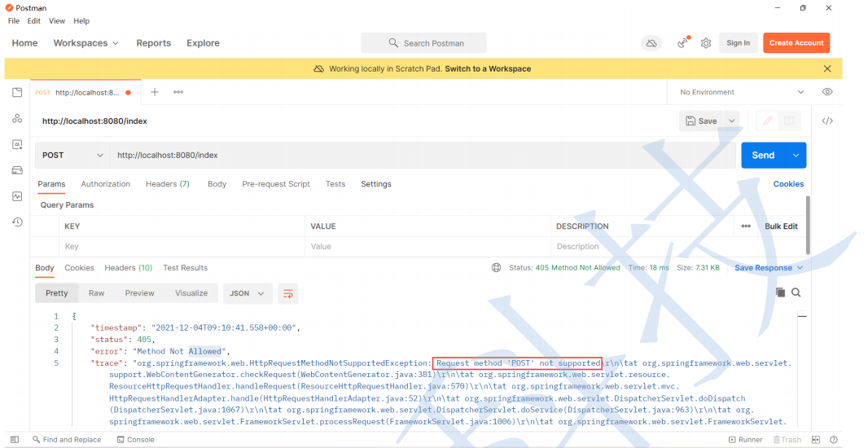Open the View menu
This screenshot has height=448, width=868.
(x=57, y=21)
